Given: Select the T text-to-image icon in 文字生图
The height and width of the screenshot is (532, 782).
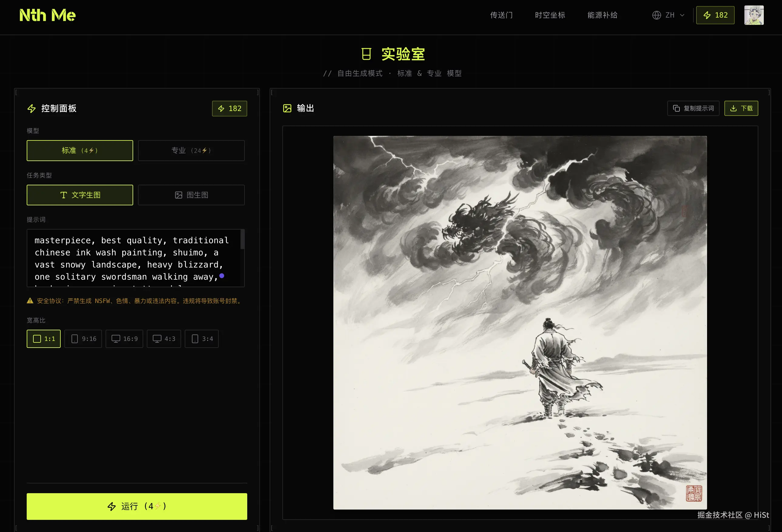Looking at the screenshot, I should (x=64, y=195).
